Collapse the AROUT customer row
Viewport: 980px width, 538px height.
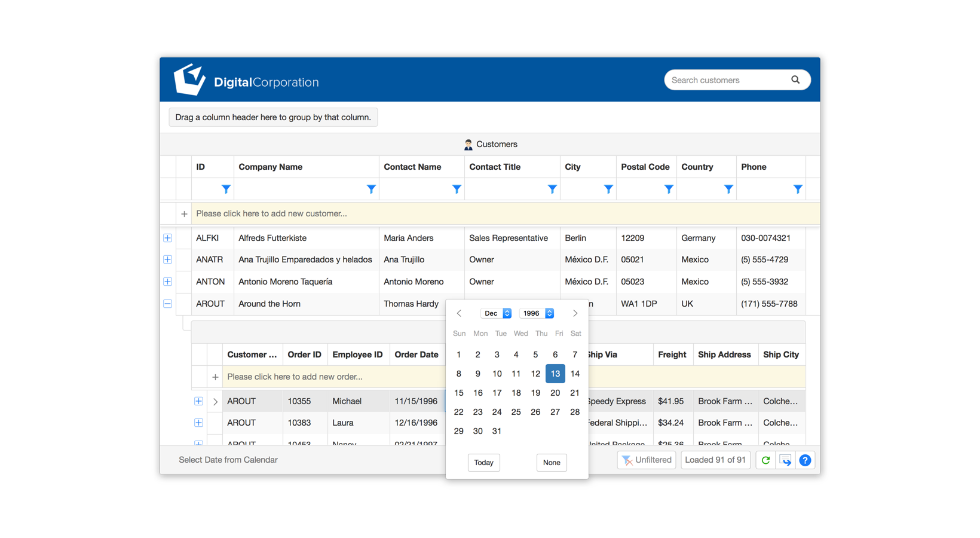tap(168, 304)
